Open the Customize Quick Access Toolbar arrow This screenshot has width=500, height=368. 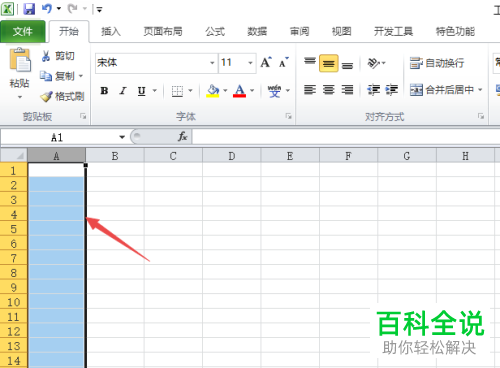(x=99, y=9)
